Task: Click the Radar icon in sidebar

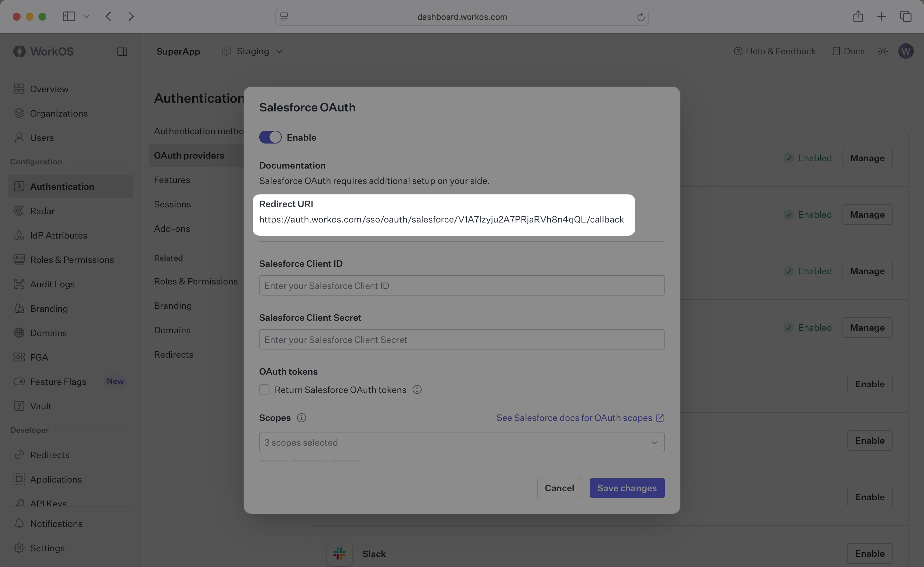Action: click(x=19, y=211)
